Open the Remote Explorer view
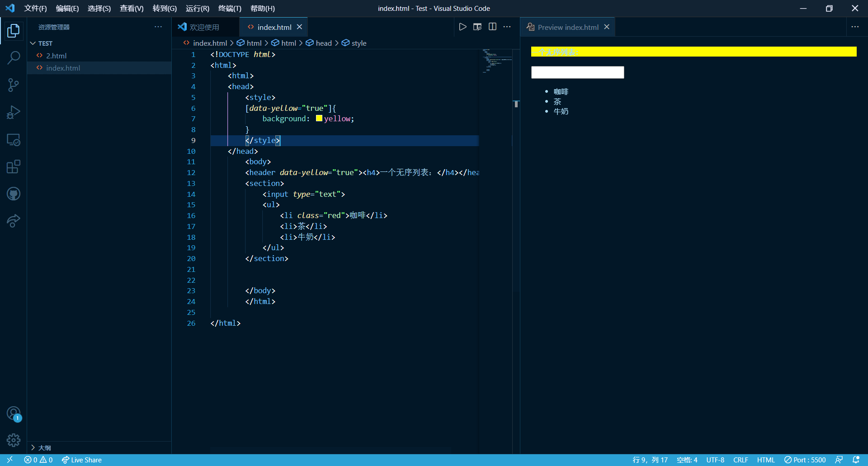The width and height of the screenshot is (868, 466). pos(14,140)
